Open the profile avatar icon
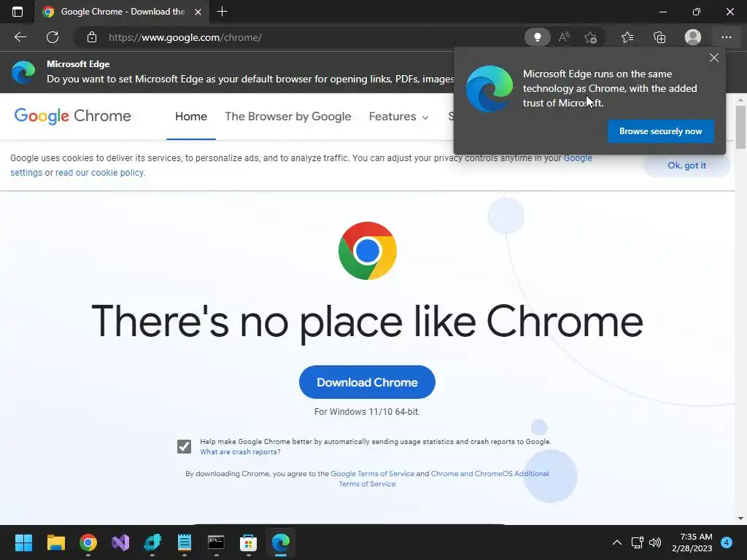The height and width of the screenshot is (560, 747). [x=693, y=37]
